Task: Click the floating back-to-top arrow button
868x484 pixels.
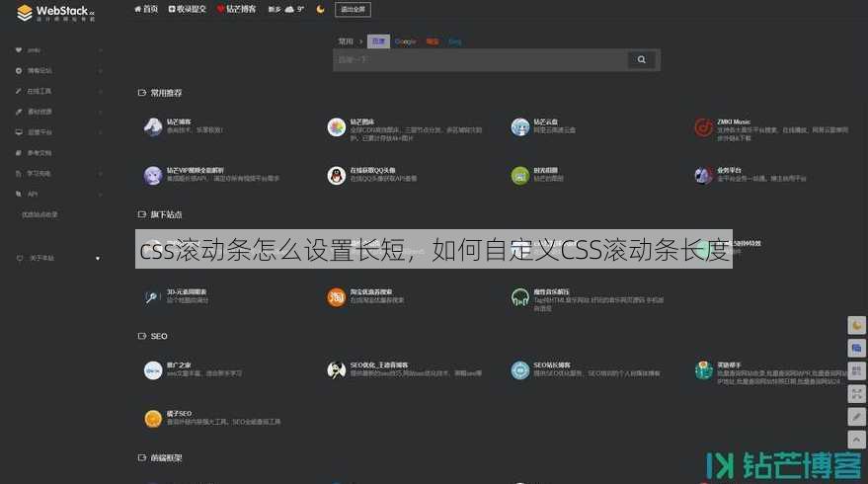Action: click(x=856, y=440)
